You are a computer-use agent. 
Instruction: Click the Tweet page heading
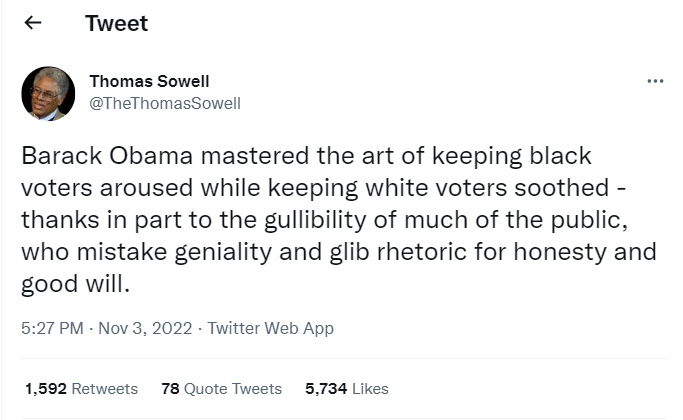point(116,24)
